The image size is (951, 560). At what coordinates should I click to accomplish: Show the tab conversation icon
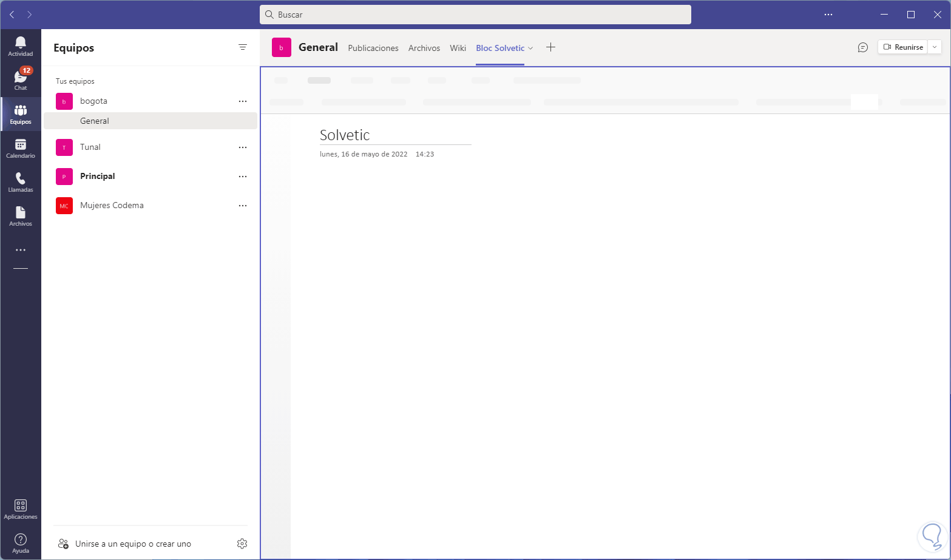click(862, 47)
